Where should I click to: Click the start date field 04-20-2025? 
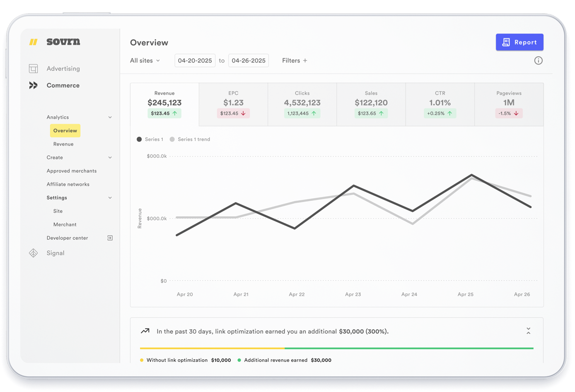tap(195, 60)
